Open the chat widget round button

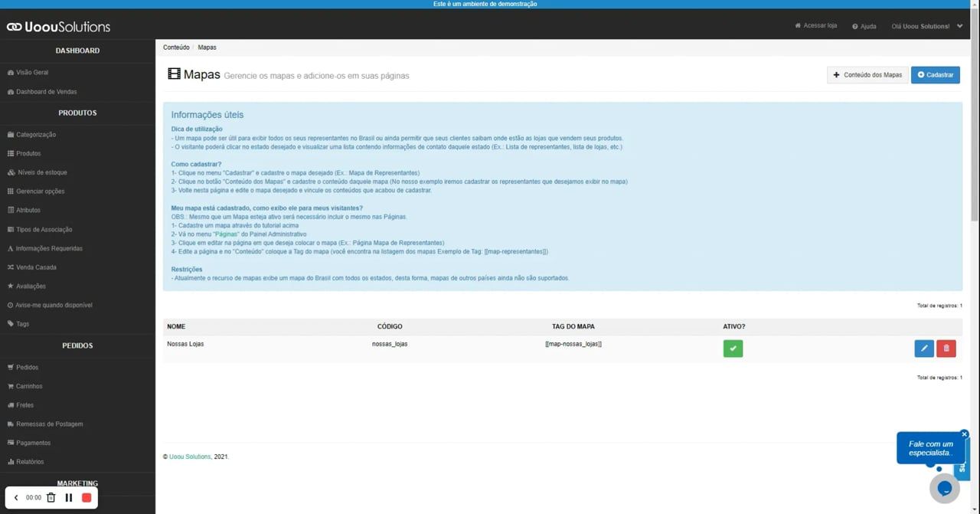pyautogui.click(x=945, y=489)
